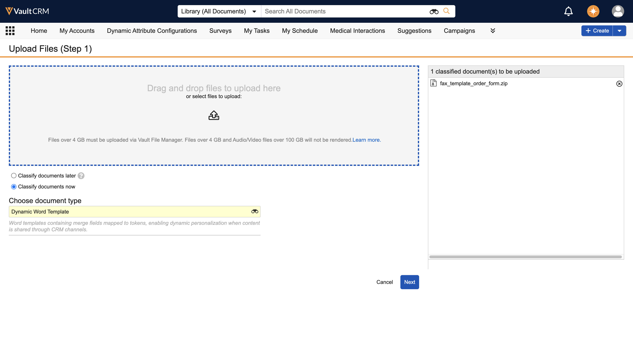Select Classify documents later radio button
633x364 pixels.
14,176
